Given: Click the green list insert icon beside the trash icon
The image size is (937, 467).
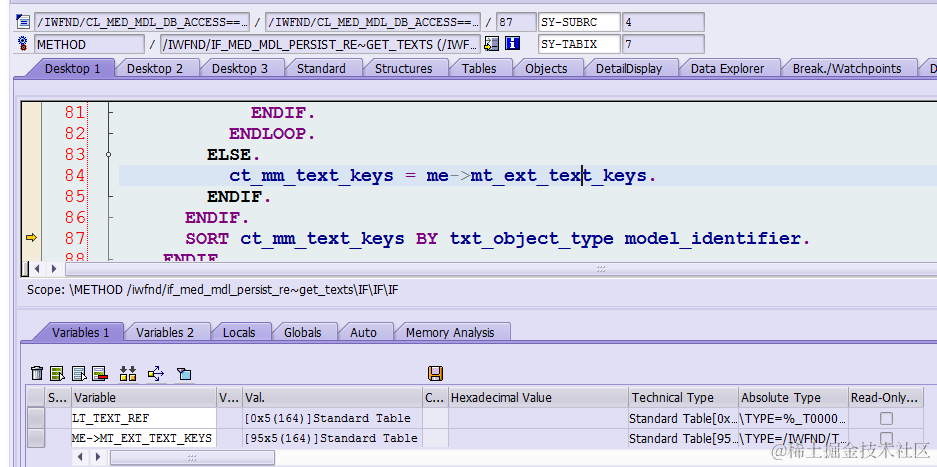Looking at the screenshot, I should pos(57,374).
